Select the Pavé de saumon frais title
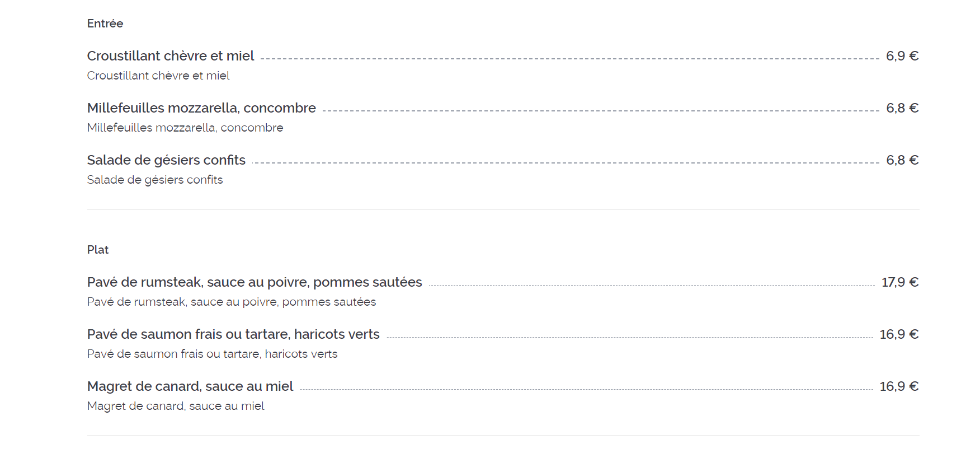This screenshot has height=467, width=980. tap(233, 334)
